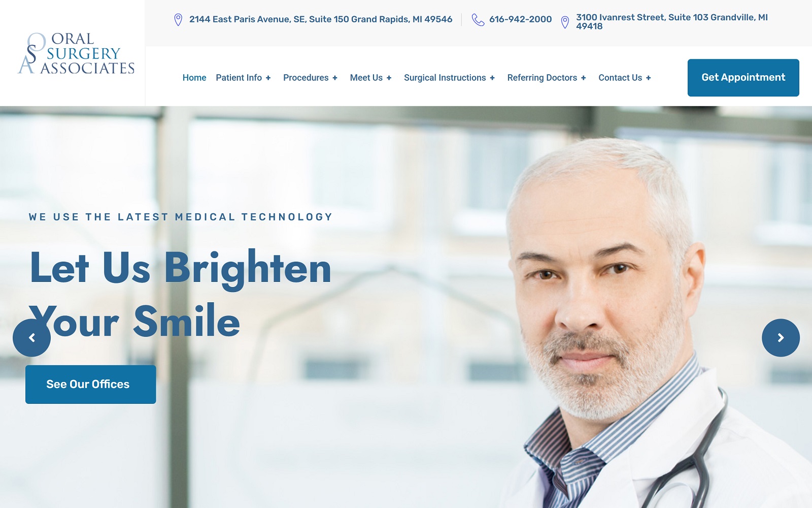Open the Grand Rapids address link

pos(321,19)
